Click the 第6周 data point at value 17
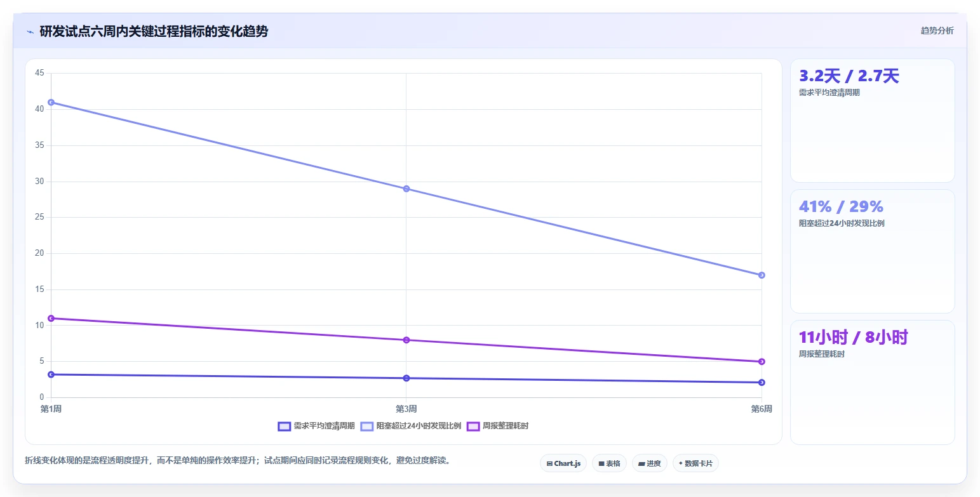The height and width of the screenshot is (497, 980). pyautogui.click(x=762, y=275)
